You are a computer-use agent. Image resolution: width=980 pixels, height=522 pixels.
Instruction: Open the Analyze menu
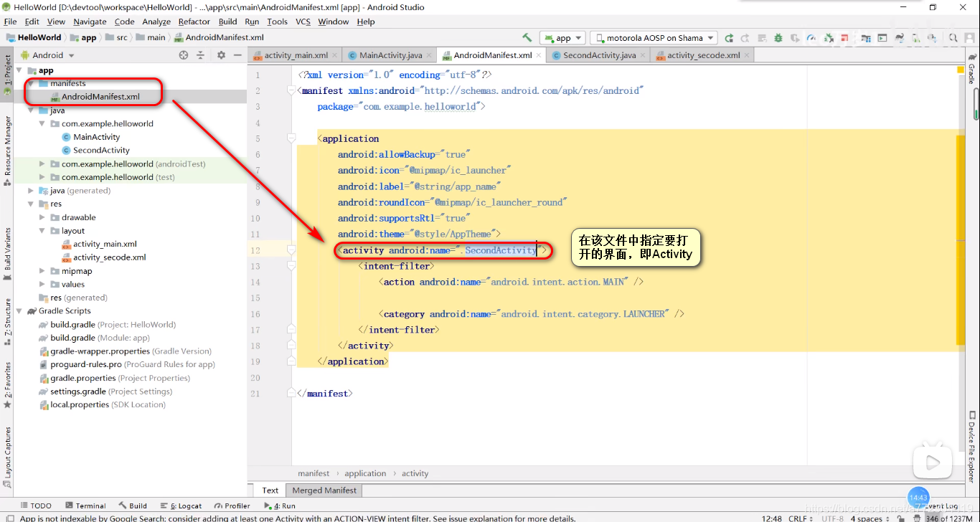[156, 22]
